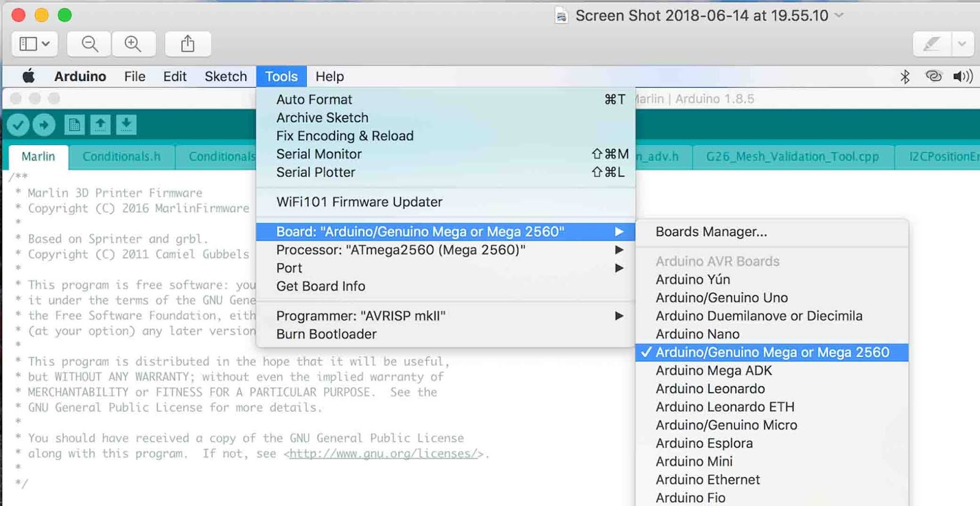Switch to the Conditionals.h tab

tap(121, 157)
